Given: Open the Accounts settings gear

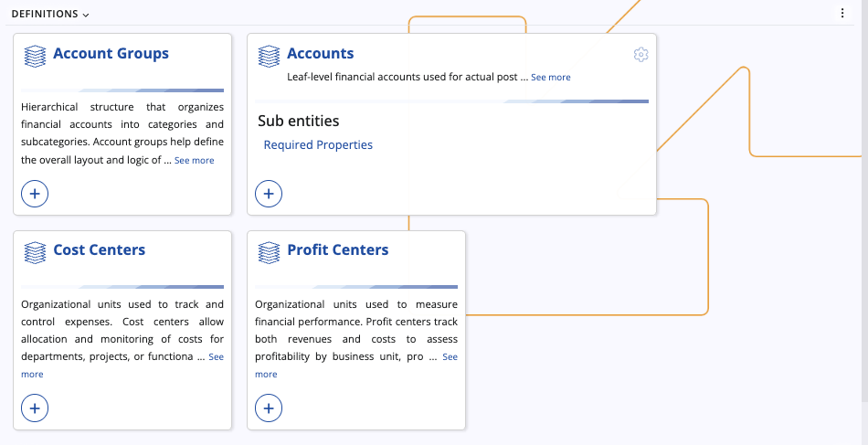Looking at the screenshot, I should coord(640,55).
